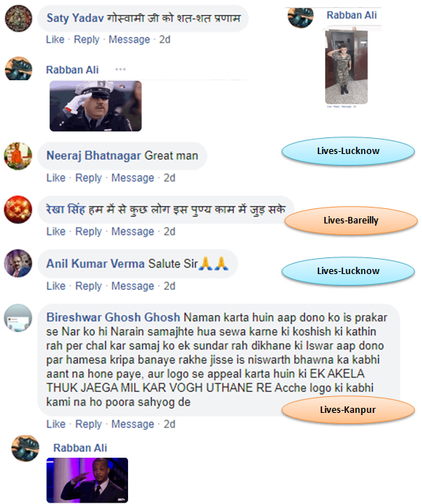
Task: Open Anil Kumar Verma's avatar
Action: pyautogui.click(x=18, y=263)
